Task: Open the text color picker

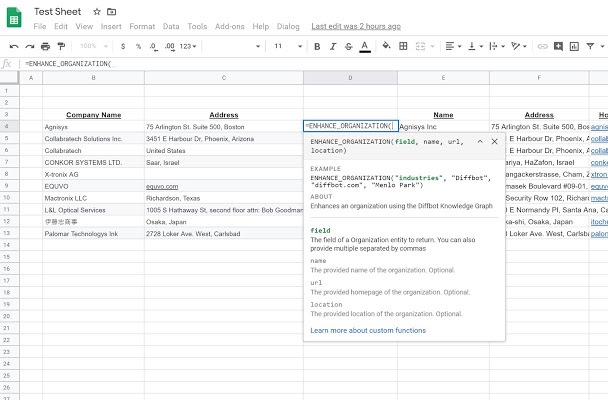Action: [x=364, y=47]
